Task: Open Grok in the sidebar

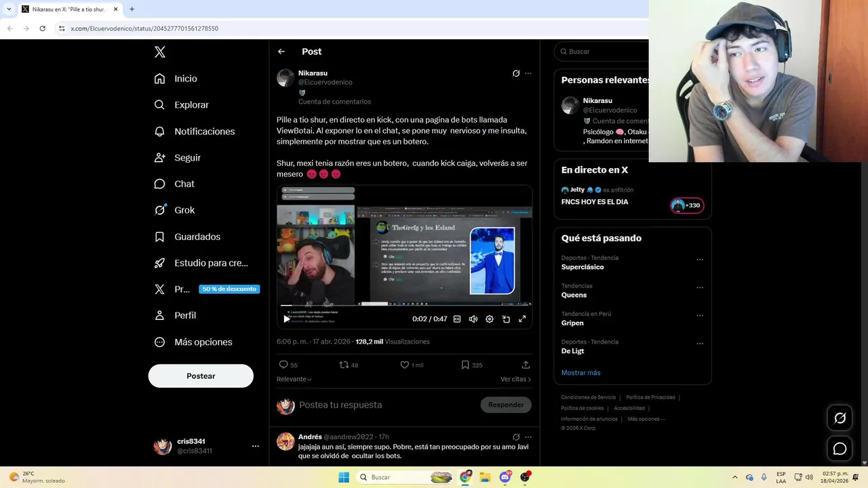Action: coord(174,210)
